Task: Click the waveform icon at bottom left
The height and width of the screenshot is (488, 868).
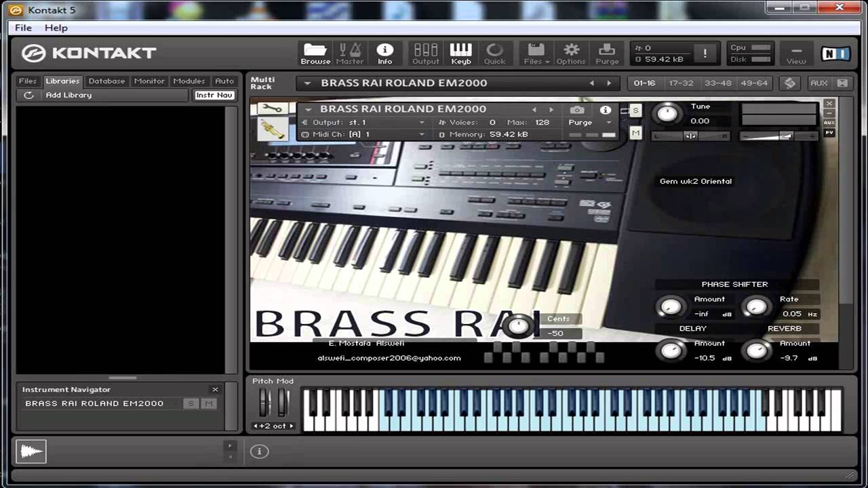Action: pos(31,451)
